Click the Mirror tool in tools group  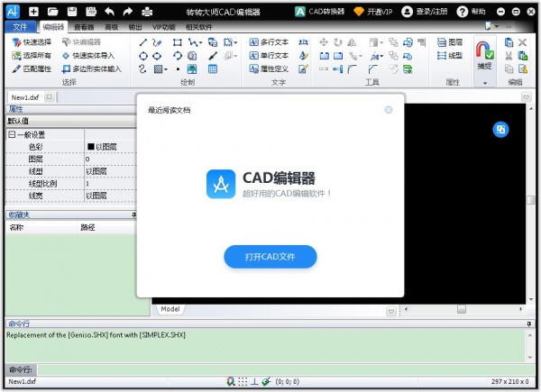[x=352, y=42]
